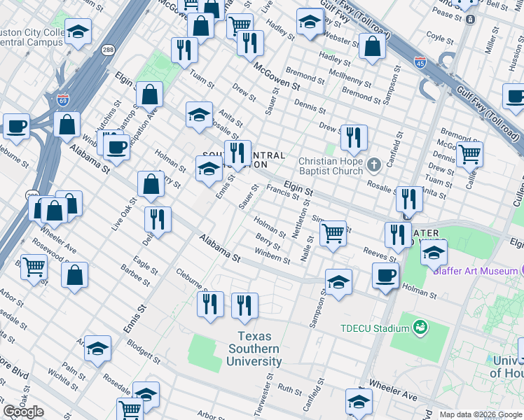
Task: Click the grocery cart marker at bottom near Rosedale
Action: (x=130, y=409)
